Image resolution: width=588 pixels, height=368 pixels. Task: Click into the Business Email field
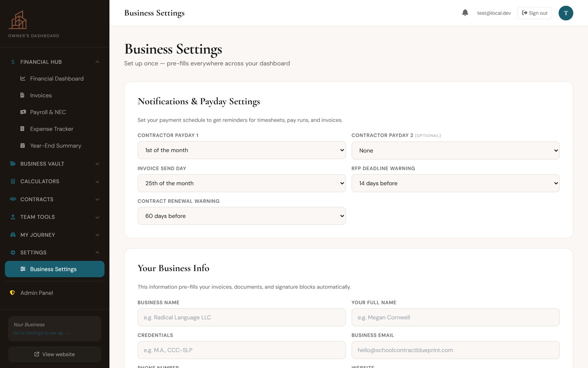coord(456,350)
